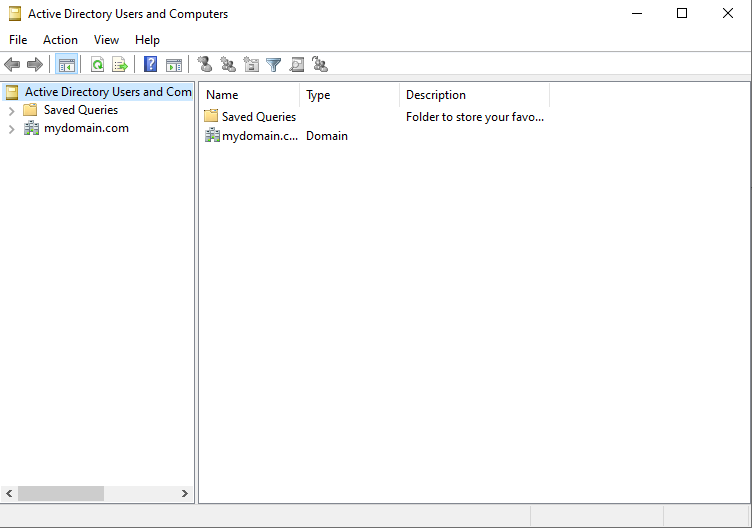This screenshot has width=752, height=528.
Task: Select Saved Queries row in list
Action: coord(259,117)
